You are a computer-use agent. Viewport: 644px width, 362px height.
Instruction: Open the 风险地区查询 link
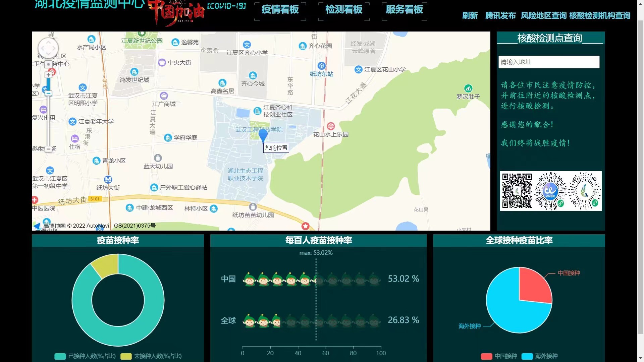(x=543, y=16)
